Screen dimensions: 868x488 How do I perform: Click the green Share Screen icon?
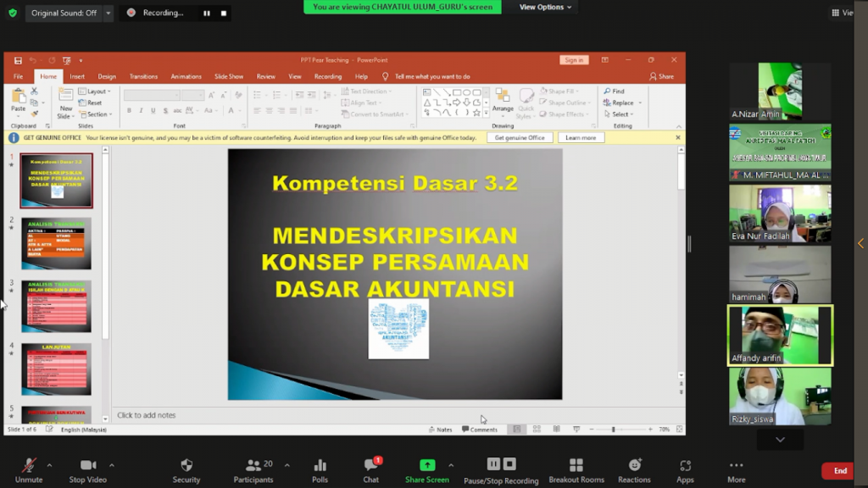pos(427,465)
